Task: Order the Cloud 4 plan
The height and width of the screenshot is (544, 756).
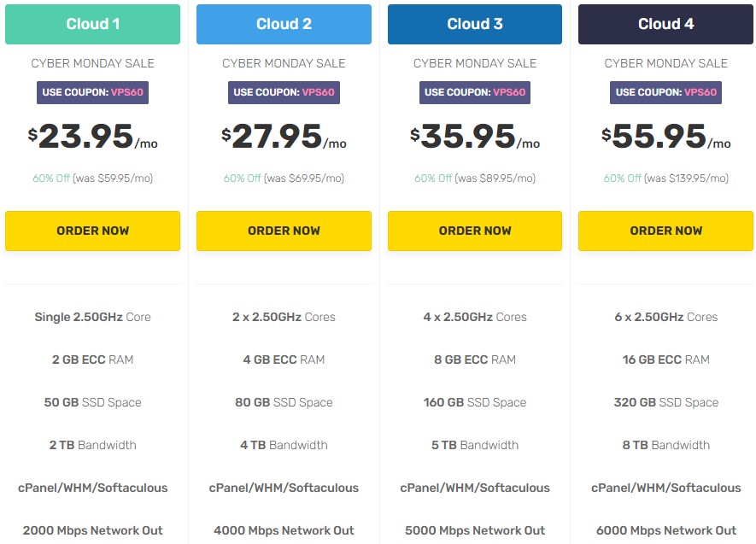Action: [665, 231]
